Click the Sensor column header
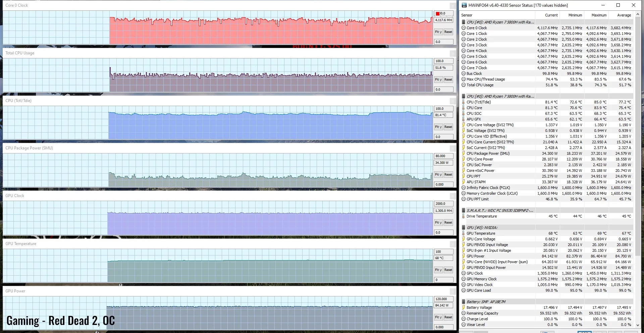 click(x=467, y=15)
